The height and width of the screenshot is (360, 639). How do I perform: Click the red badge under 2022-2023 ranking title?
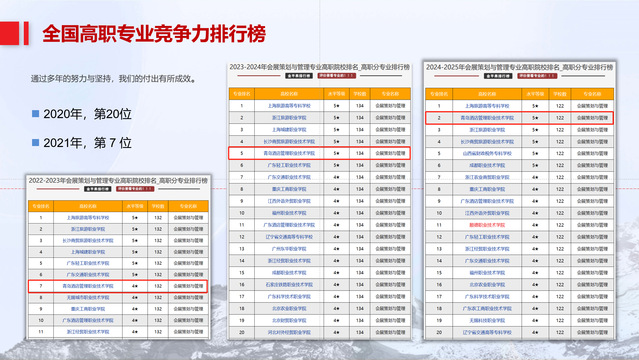[135, 189]
